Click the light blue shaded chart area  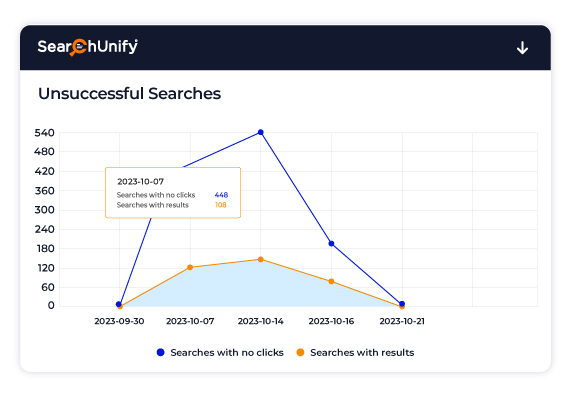point(262,287)
